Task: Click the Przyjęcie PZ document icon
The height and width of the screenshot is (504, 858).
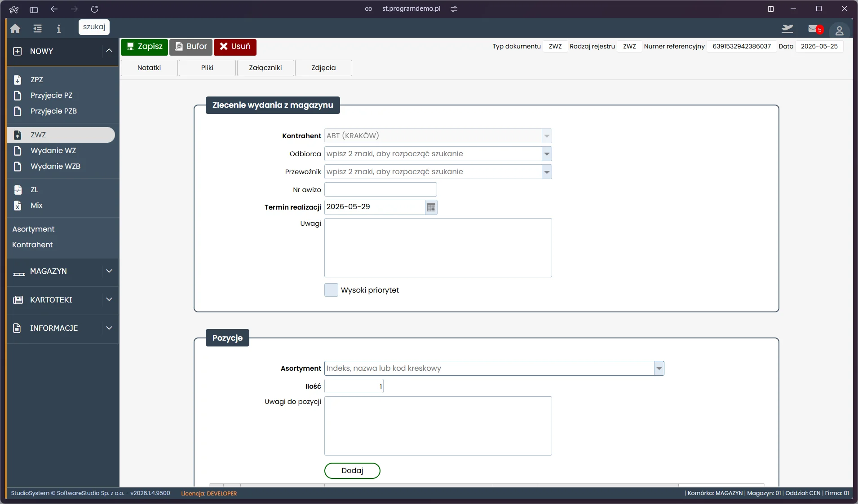Action: [x=18, y=95]
